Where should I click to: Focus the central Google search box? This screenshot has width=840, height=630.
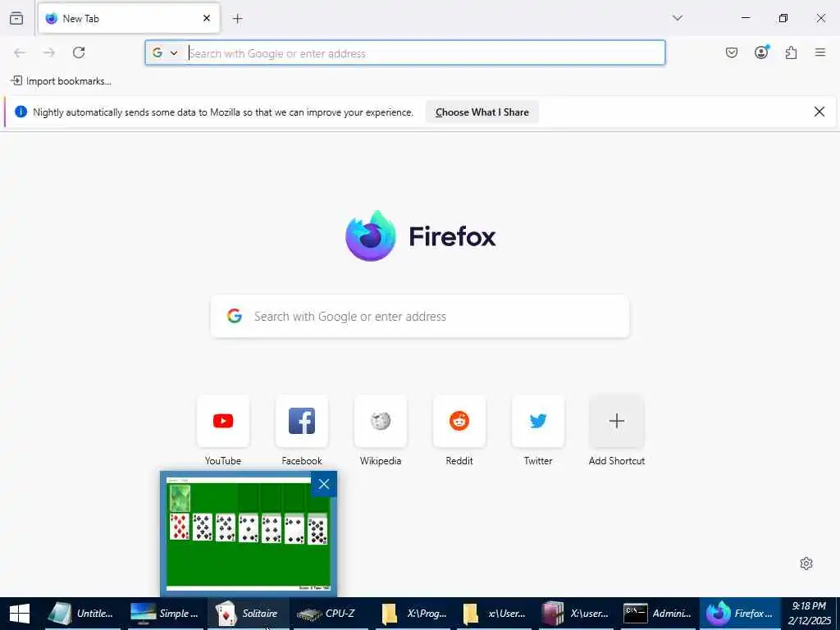pos(420,316)
